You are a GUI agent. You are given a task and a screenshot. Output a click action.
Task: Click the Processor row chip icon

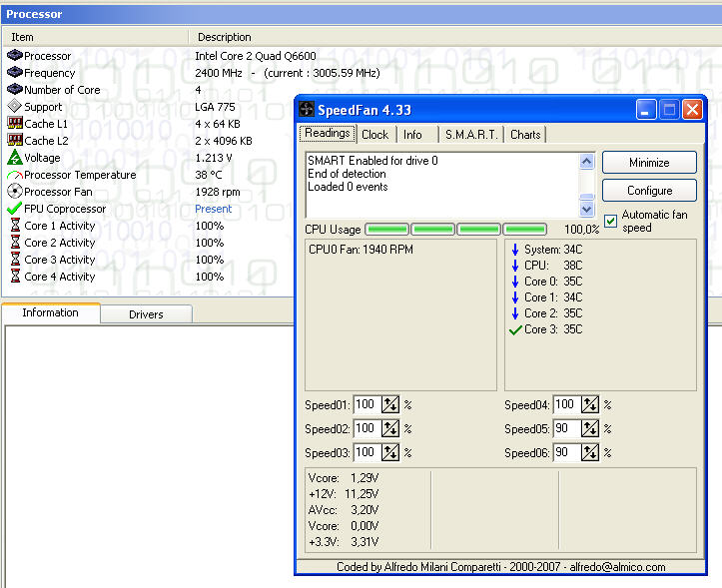[x=15, y=55]
